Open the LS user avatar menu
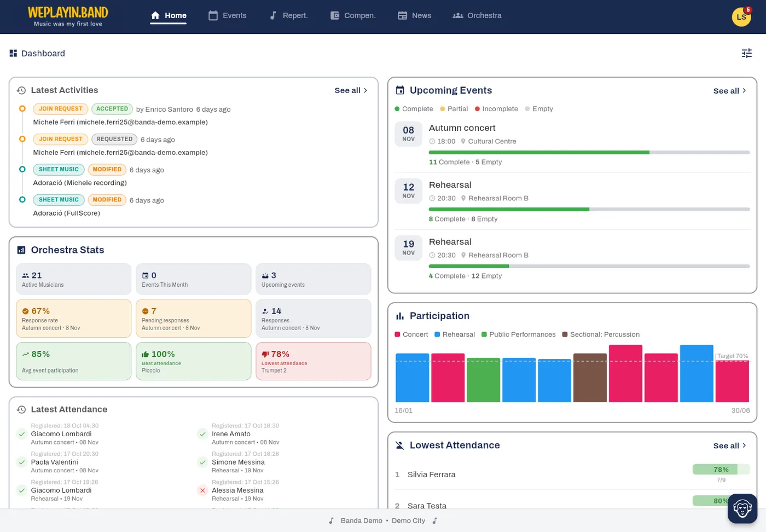The width and height of the screenshot is (766, 532). pos(741,17)
